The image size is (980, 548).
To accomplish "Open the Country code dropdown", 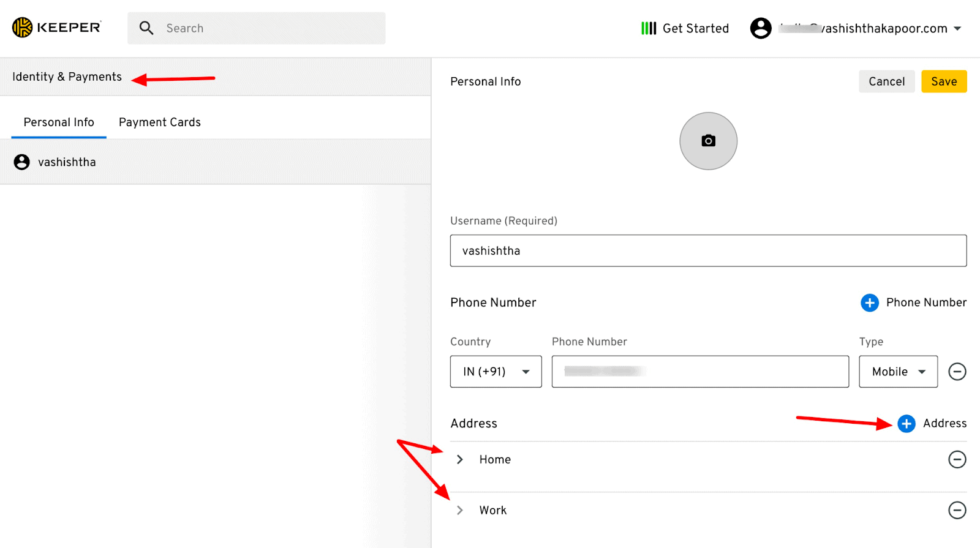I will pyautogui.click(x=496, y=372).
